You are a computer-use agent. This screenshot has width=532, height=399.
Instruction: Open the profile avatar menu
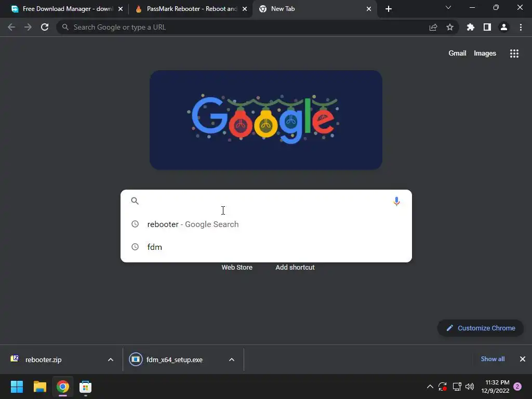[504, 27]
